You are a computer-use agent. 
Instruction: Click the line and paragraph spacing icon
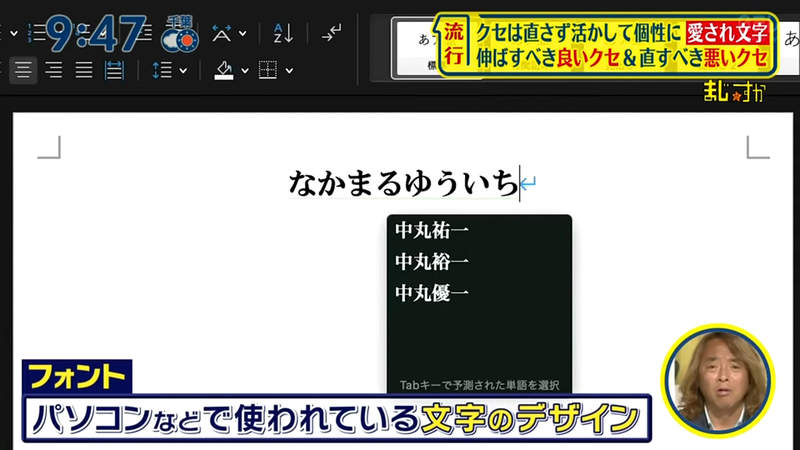[162, 70]
